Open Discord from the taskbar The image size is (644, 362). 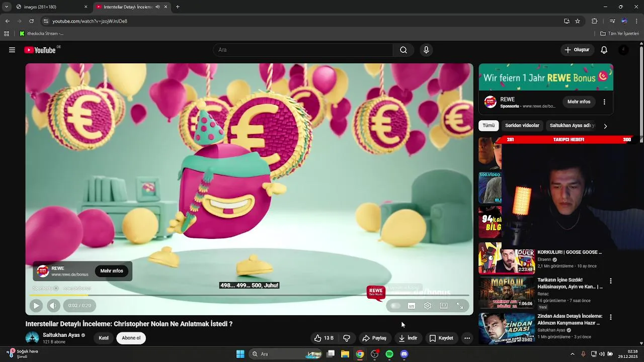click(x=404, y=354)
